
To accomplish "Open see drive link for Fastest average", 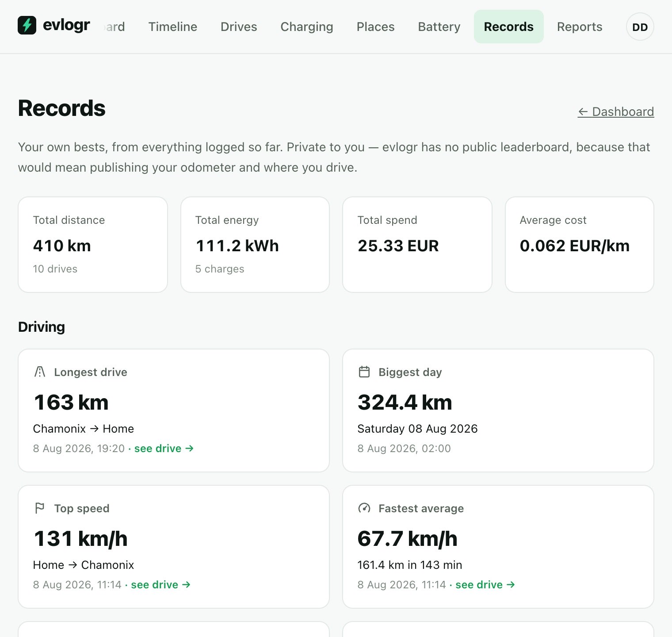I will point(485,584).
